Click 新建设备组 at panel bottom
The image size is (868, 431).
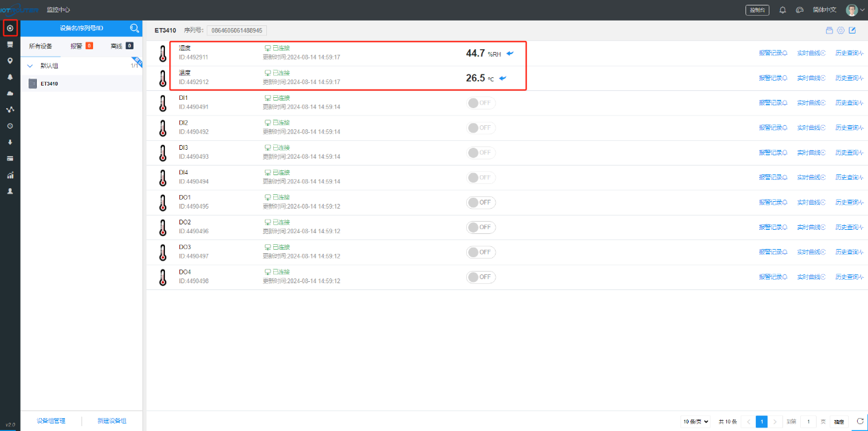(x=112, y=421)
